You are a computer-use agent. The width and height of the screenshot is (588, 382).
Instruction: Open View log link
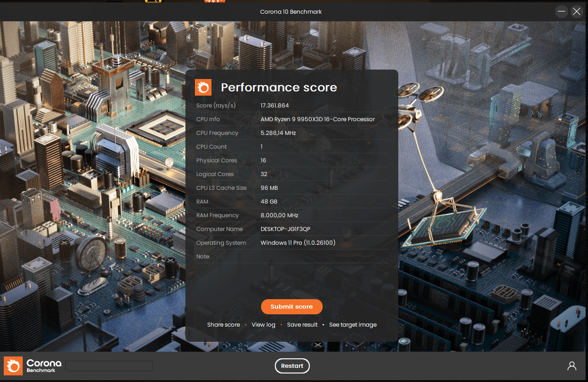click(263, 325)
